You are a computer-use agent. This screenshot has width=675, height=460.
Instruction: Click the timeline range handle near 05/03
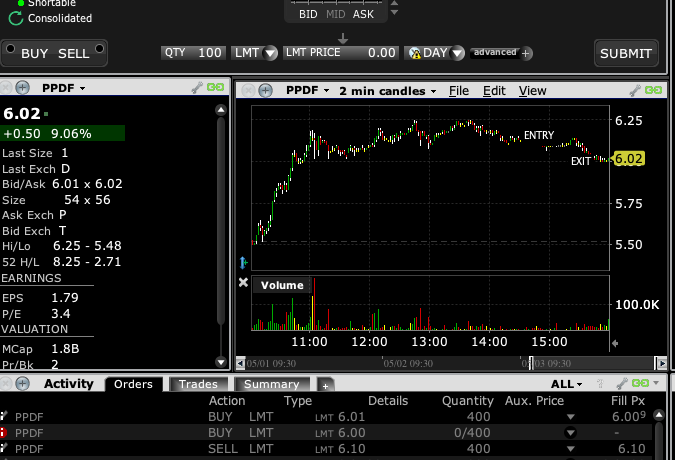point(531,363)
